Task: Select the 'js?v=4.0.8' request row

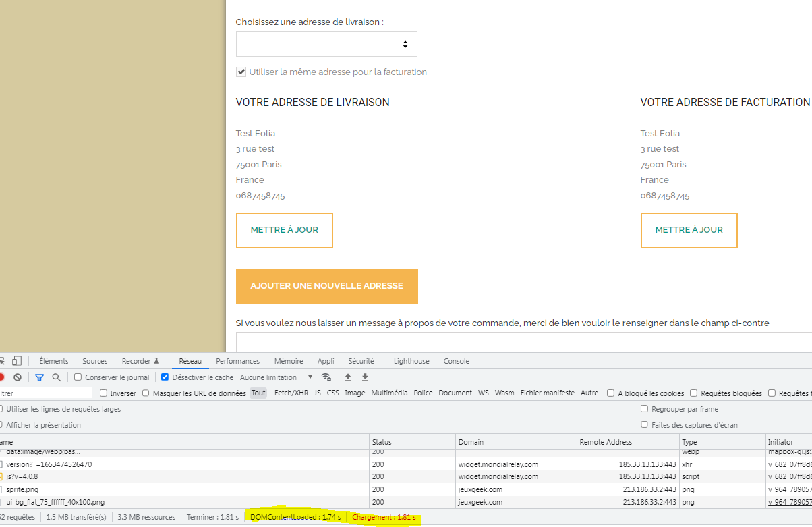Action: [x=406, y=476]
